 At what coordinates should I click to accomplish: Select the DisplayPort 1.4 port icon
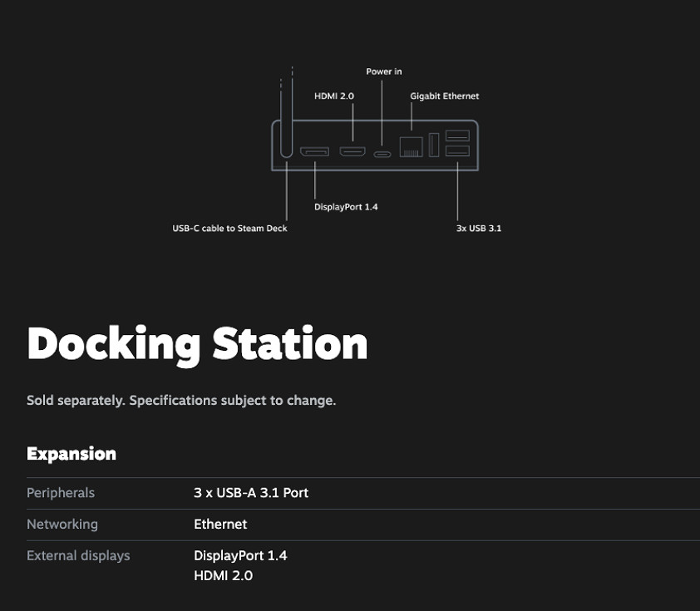pos(315,152)
